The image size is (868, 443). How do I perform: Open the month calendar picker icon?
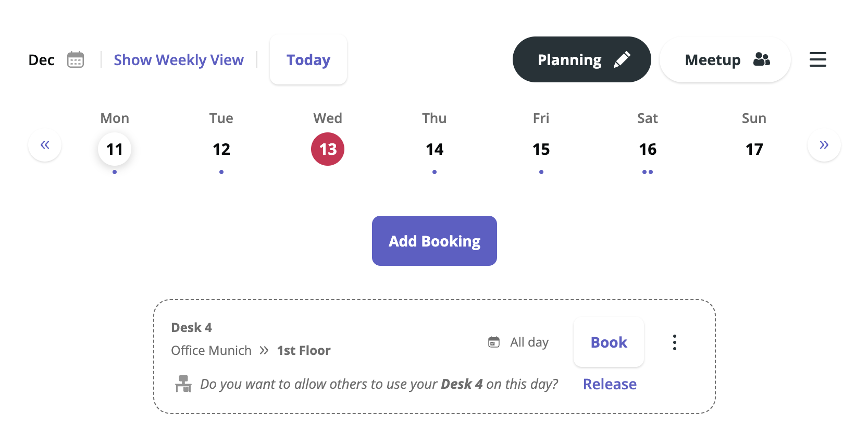click(76, 60)
